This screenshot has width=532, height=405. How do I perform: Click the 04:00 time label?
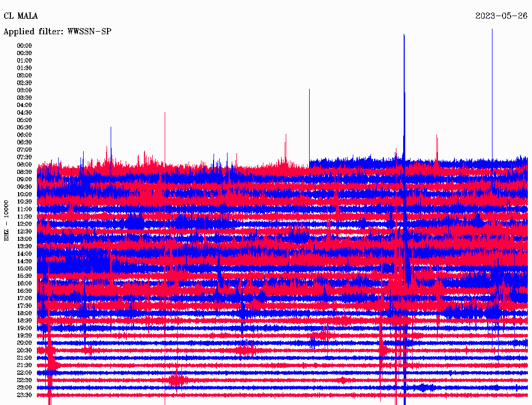pyautogui.click(x=24, y=105)
